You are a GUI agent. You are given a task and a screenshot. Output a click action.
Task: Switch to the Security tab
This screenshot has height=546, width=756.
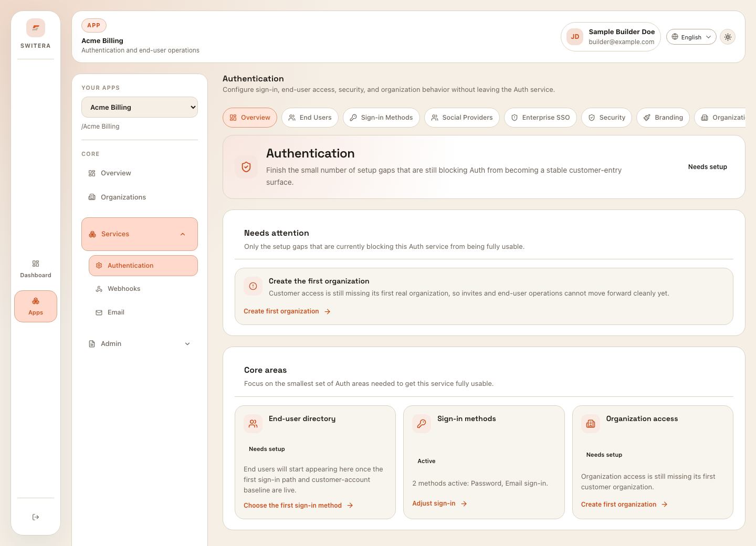click(x=606, y=118)
